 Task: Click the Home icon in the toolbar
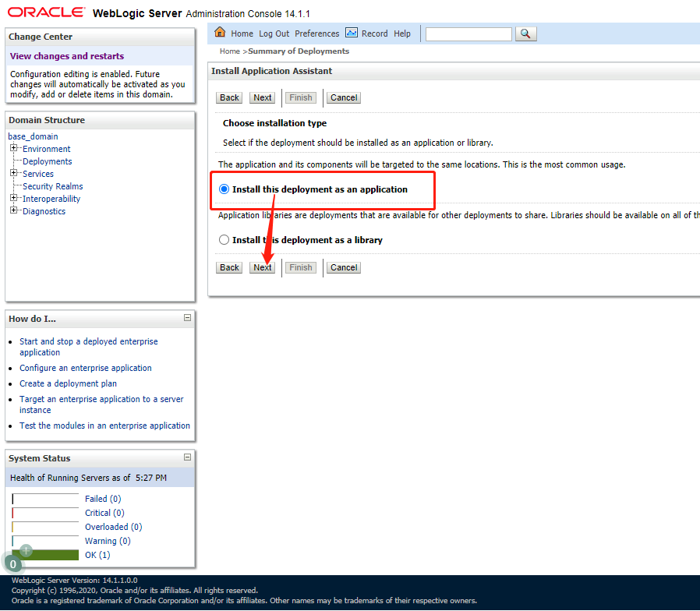(220, 34)
